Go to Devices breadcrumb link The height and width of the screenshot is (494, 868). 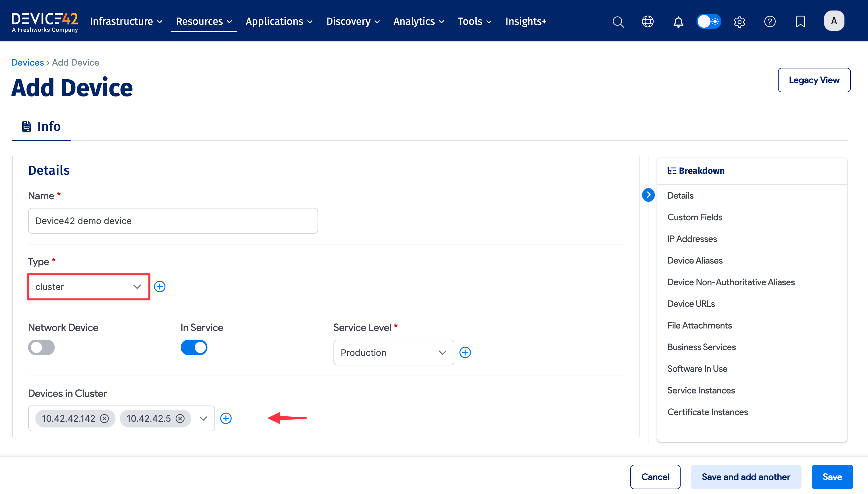click(x=27, y=62)
